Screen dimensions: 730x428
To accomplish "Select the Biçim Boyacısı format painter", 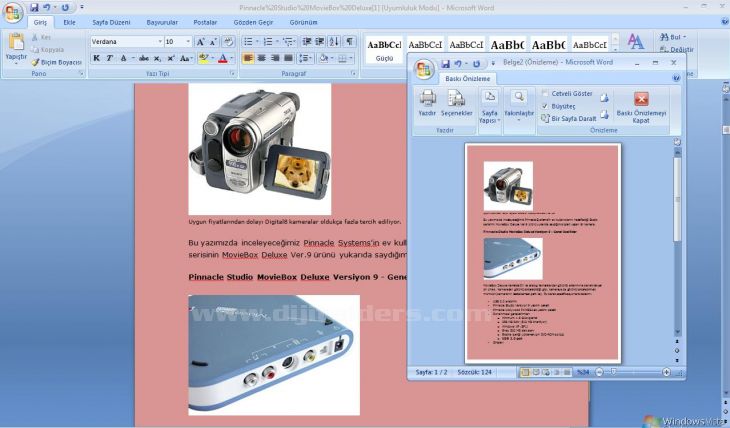I will point(56,62).
